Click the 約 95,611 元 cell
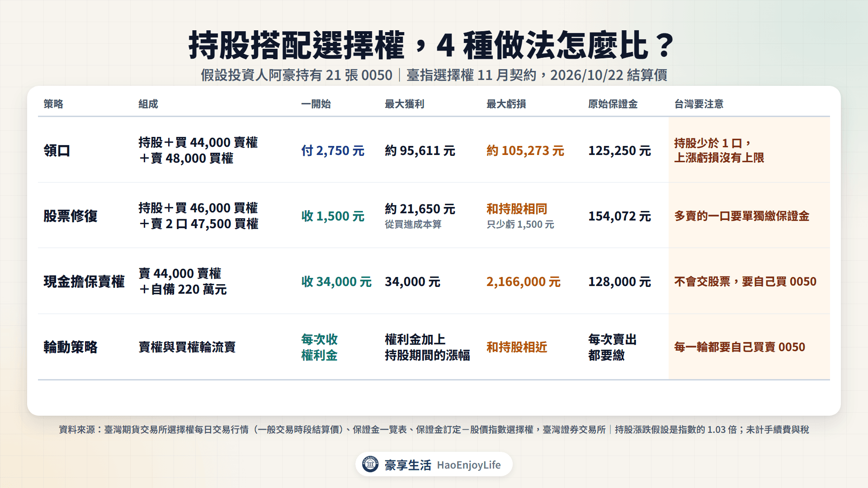Image resolution: width=868 pixels, height=488 pixels. tap(420, 150)
